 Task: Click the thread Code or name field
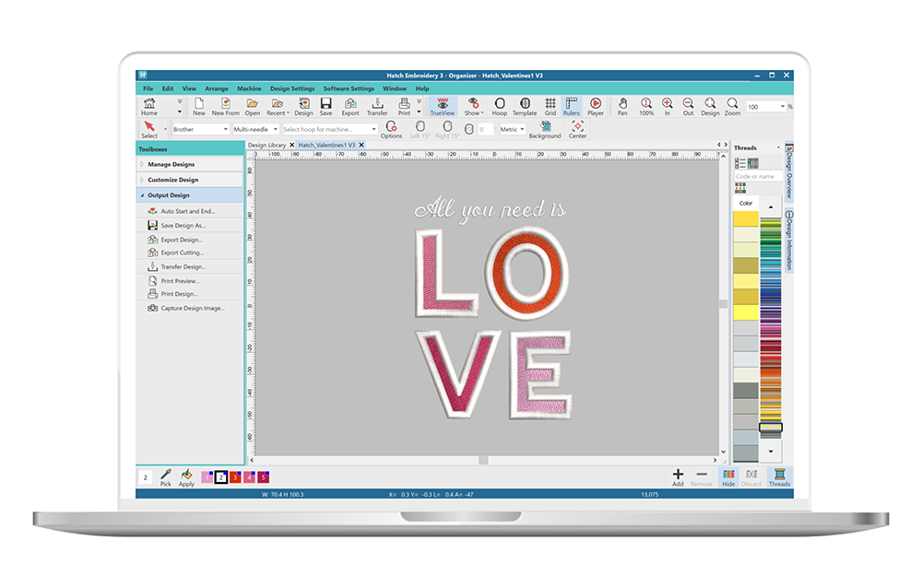[x=756, y=176]
